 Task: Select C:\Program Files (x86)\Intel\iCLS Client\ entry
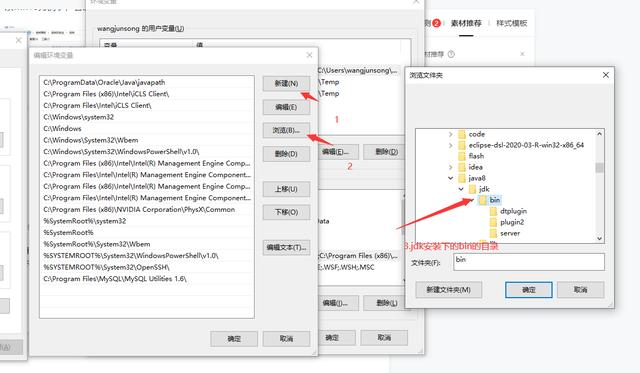point(147,93)
